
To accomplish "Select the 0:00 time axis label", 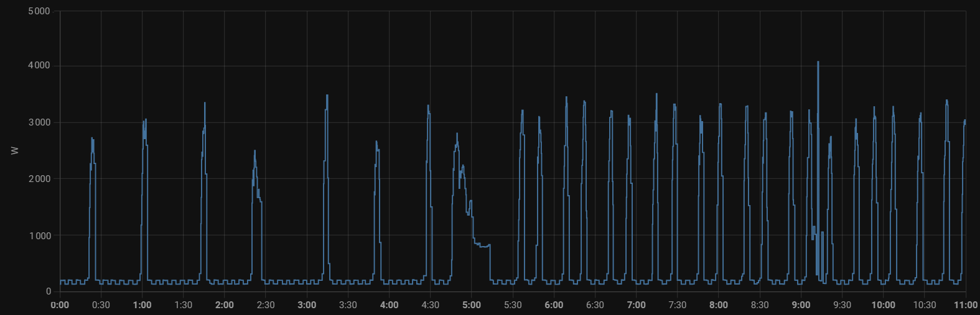I will click(x=60, y=305).
